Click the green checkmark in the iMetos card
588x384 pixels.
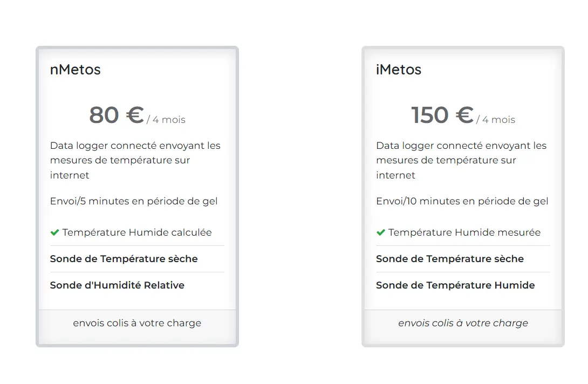pyautogui.click(x=380, y=232)
